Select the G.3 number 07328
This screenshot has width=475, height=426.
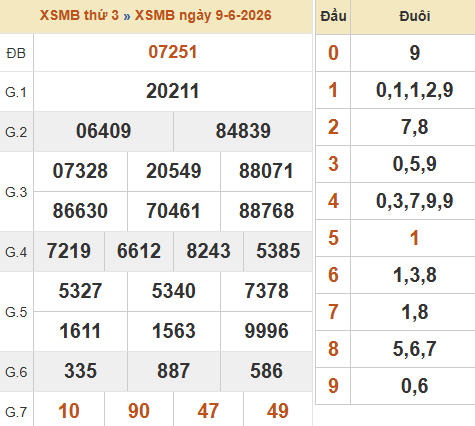pyautogui.click(x=80, y=171)
